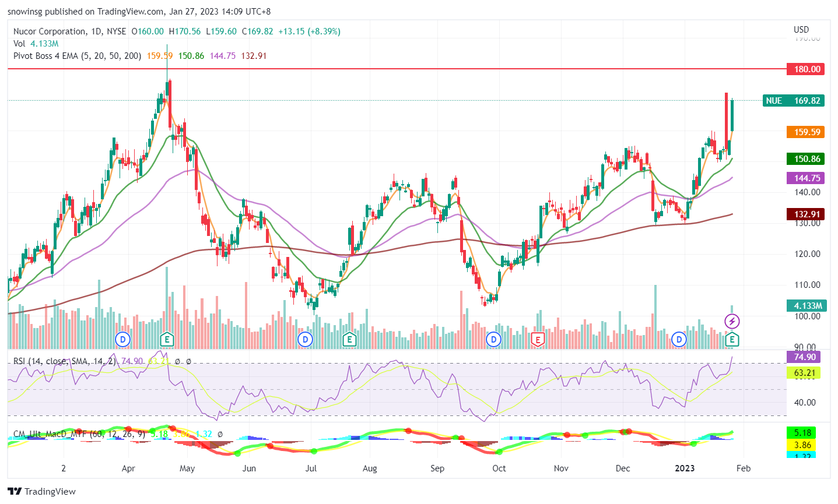
Task: Click the green 5.18 MACD axis label
Action: pos(801,432)
